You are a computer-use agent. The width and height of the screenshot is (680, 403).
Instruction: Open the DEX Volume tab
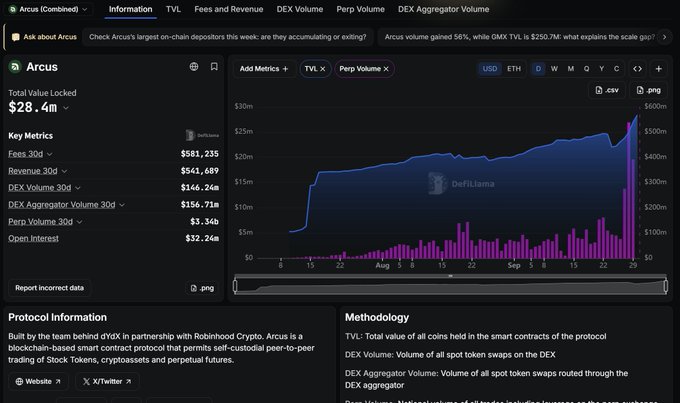(300, 9)
